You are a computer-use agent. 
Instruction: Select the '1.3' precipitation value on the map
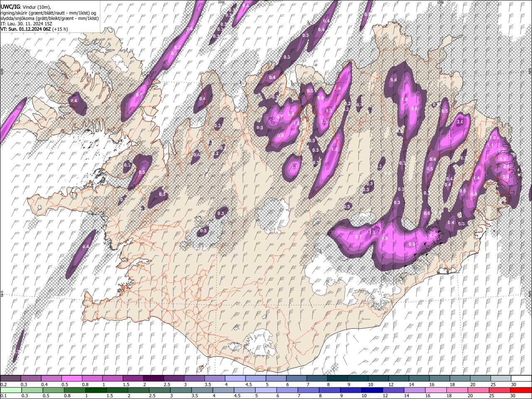click(329, 111)
